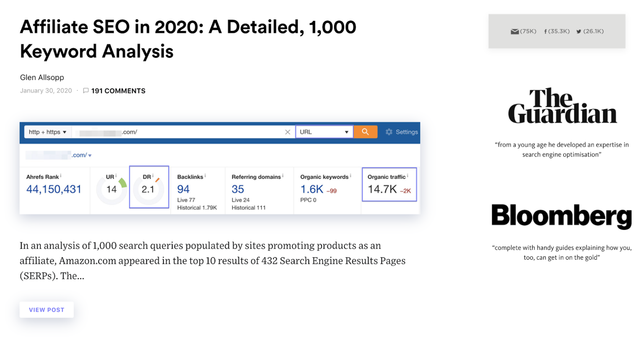Image resolution: width=644 pixels, height=348 pixels.
Task: Click the email subscribers envelope icon
Action: point(514,31)
